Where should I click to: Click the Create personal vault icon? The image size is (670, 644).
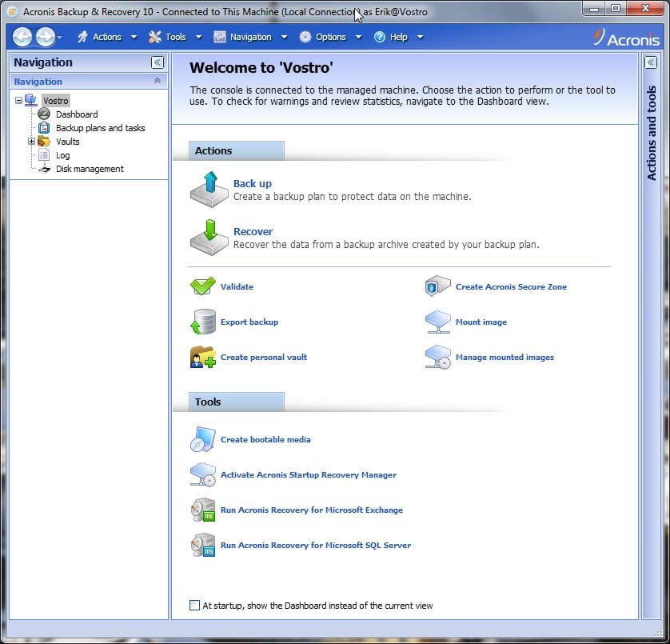pos(203,357)
